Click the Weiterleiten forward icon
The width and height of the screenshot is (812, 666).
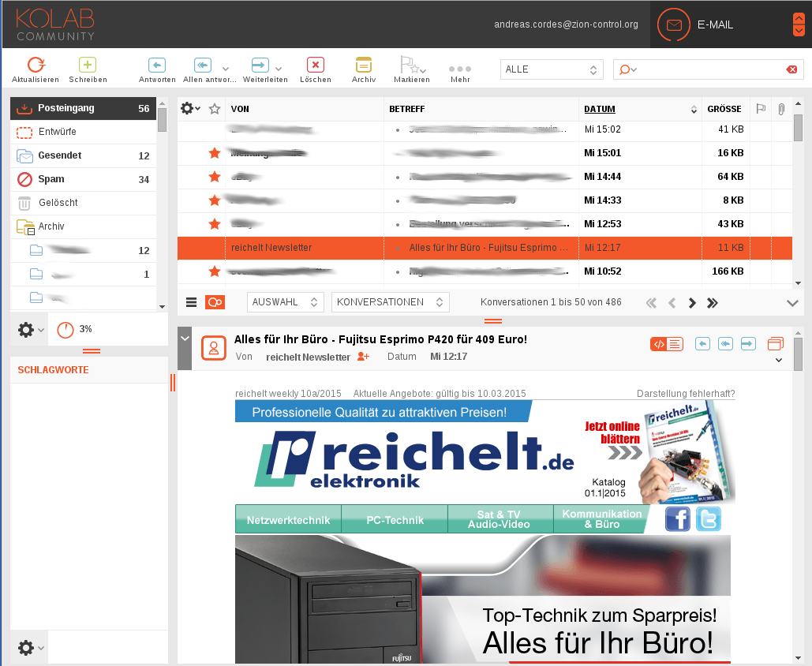[260, 63]
